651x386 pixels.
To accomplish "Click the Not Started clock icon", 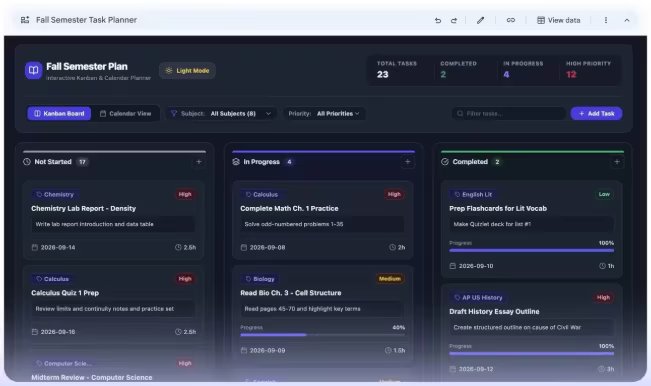I will 27,162.
